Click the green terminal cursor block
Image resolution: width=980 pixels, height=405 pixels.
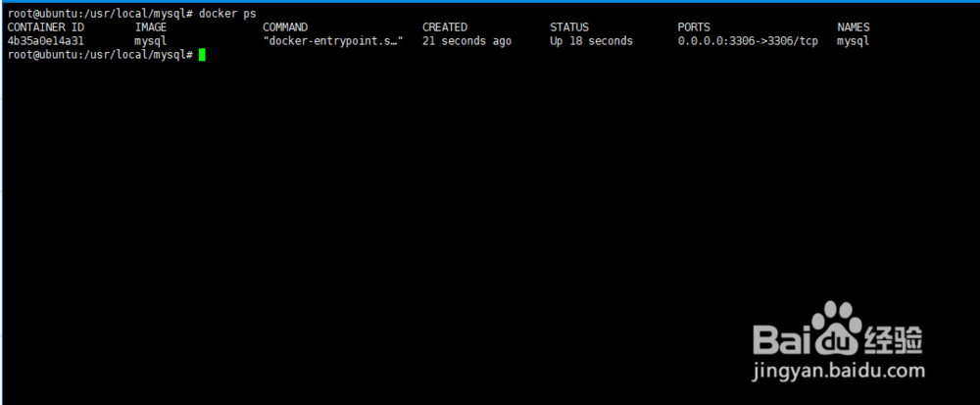(202, 55)
